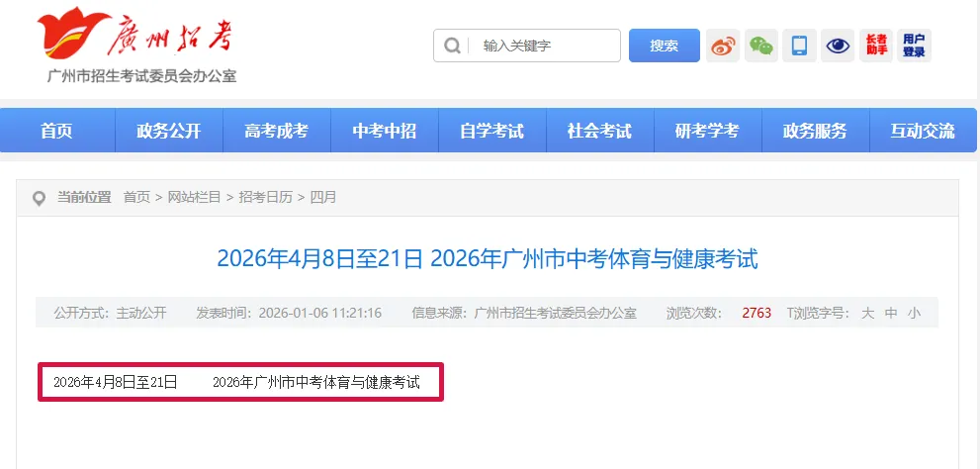Set browsing font size to 中

891,313
